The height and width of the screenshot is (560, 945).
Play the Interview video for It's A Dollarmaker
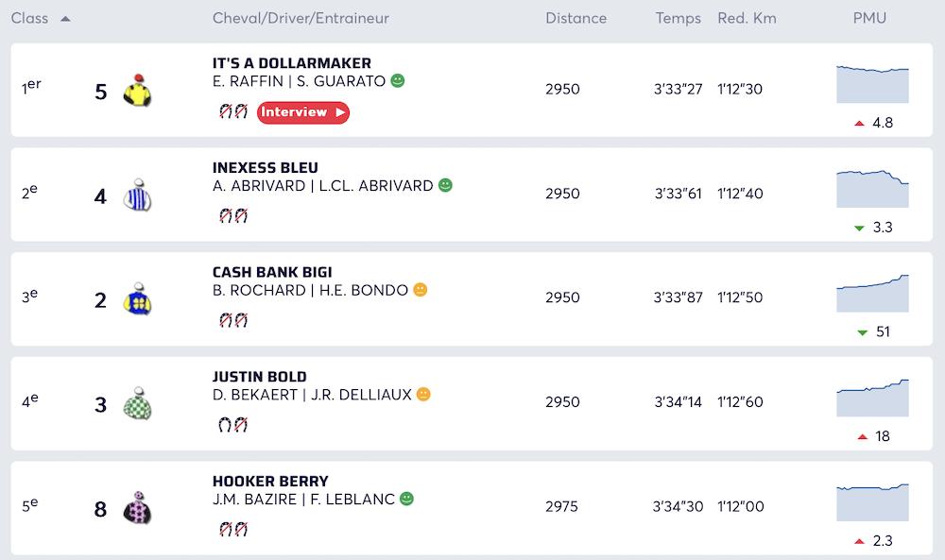click(302, 112)
